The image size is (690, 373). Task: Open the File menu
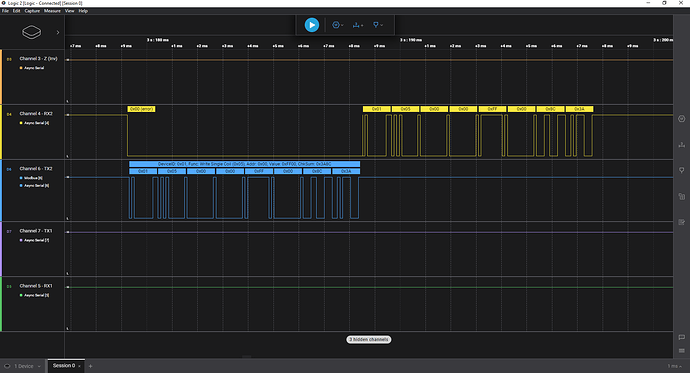tap(5, 11)
